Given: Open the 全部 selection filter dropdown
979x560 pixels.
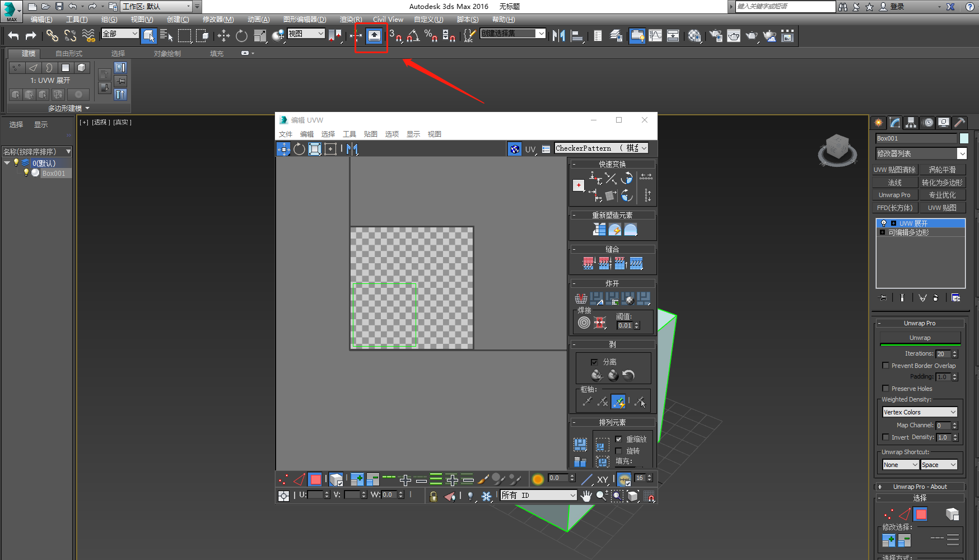Looking at the screenshot, I should 120,34.
